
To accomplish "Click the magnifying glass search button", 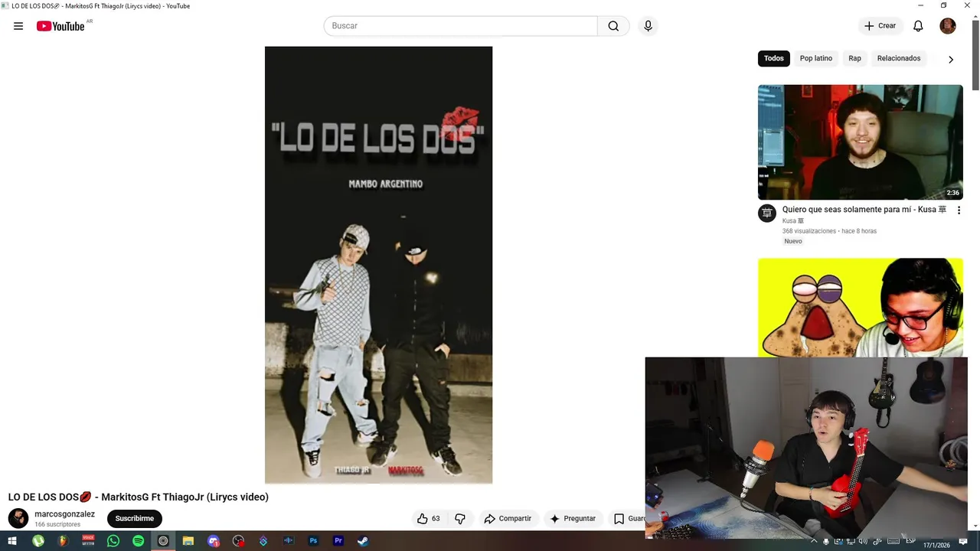I will tap(613, 26).
